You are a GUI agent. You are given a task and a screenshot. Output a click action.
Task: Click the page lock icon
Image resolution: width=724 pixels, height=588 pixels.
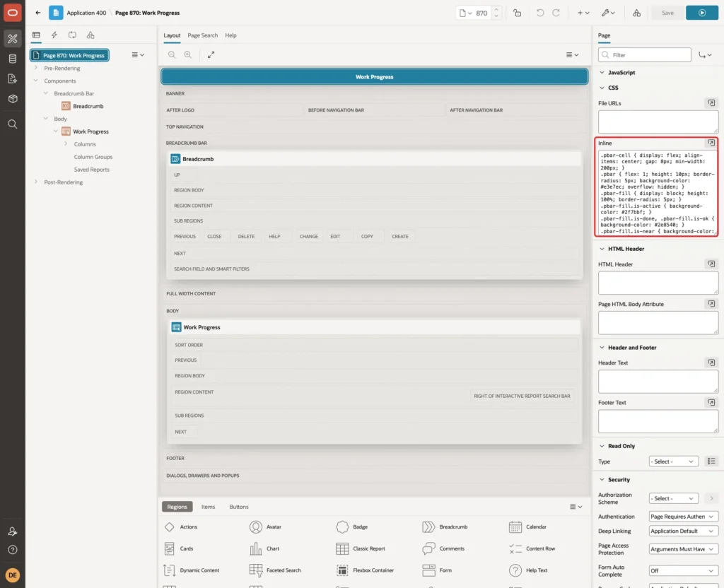click(517, 13)
